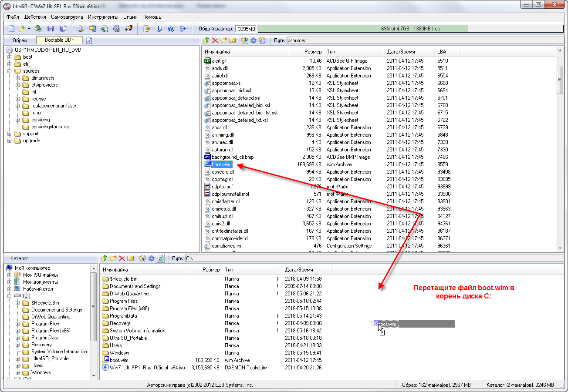Collapse the sources folder node
Viewport: 568px width, 392px height.
[x=10, y=71]
